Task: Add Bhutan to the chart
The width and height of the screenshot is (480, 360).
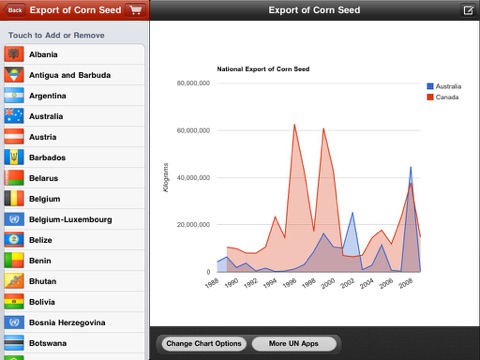Action: pyautogui.click(x=74, y=281)
